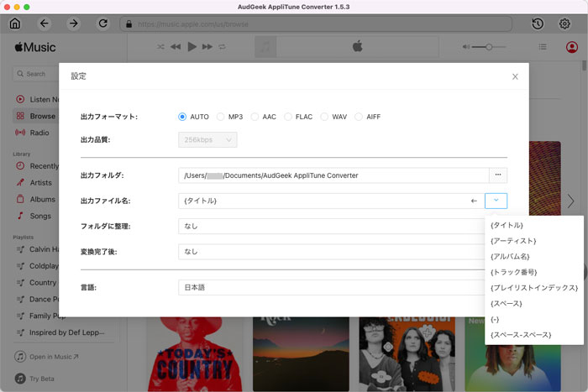Choose {トラック番号} from the tag list
The width and height of the screenshot is (588, 392).
click(x=534, y=272)
